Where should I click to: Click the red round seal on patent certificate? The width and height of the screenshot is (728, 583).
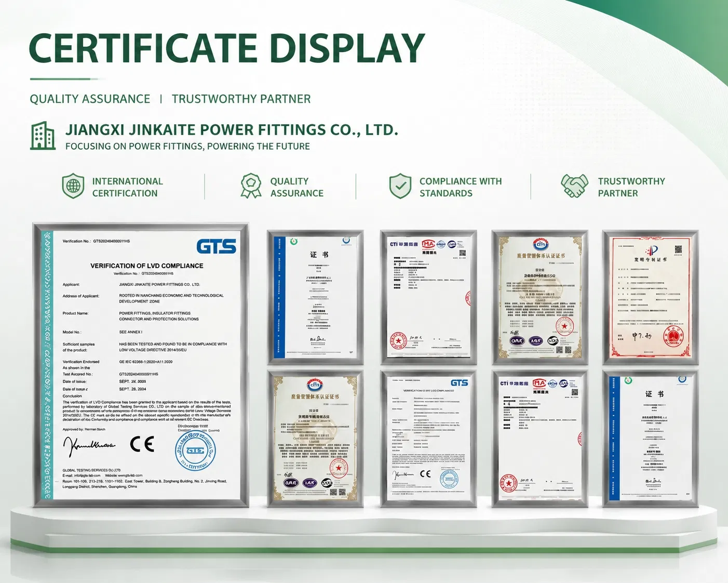pos(672,337)
